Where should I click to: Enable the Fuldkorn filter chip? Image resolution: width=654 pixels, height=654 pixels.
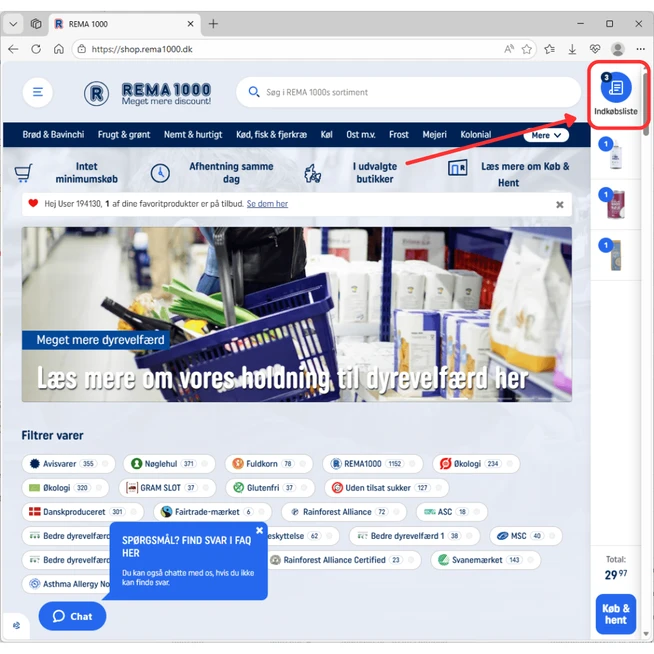262,464
